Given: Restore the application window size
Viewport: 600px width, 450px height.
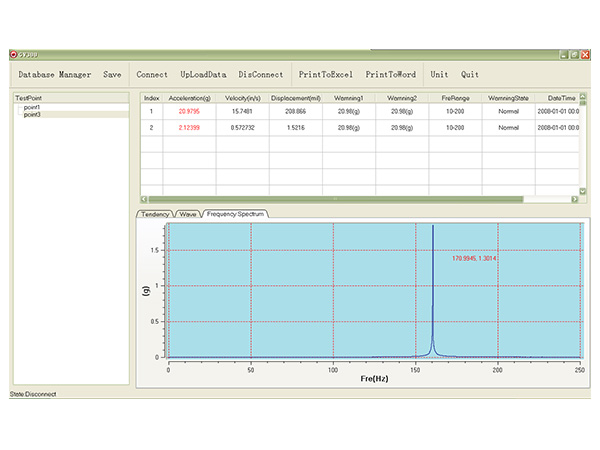Looking at the screenshot, I should point(574,55).
